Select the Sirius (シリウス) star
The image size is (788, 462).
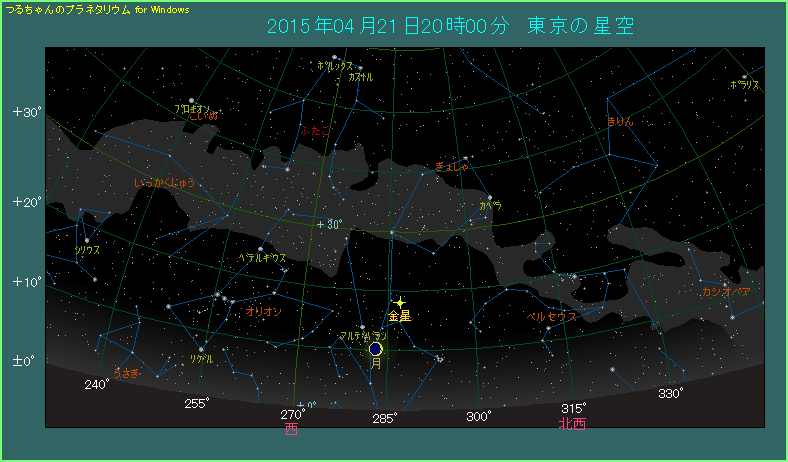pos(87,240)
